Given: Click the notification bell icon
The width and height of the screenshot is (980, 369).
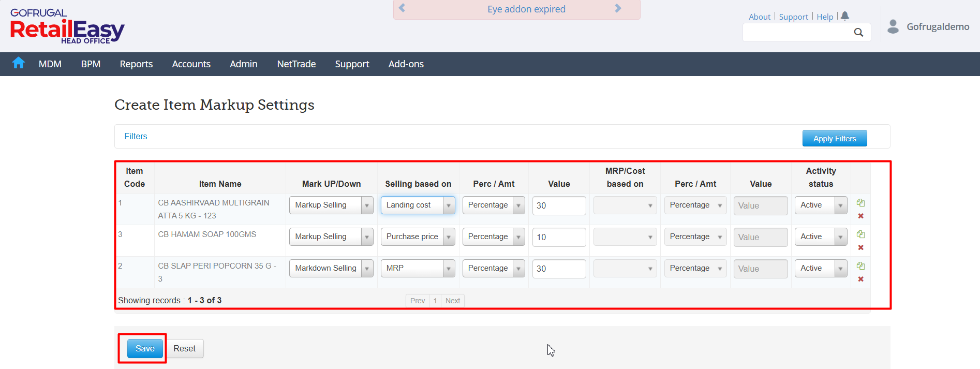Looking at the screenshot, I should click(845, 16).
